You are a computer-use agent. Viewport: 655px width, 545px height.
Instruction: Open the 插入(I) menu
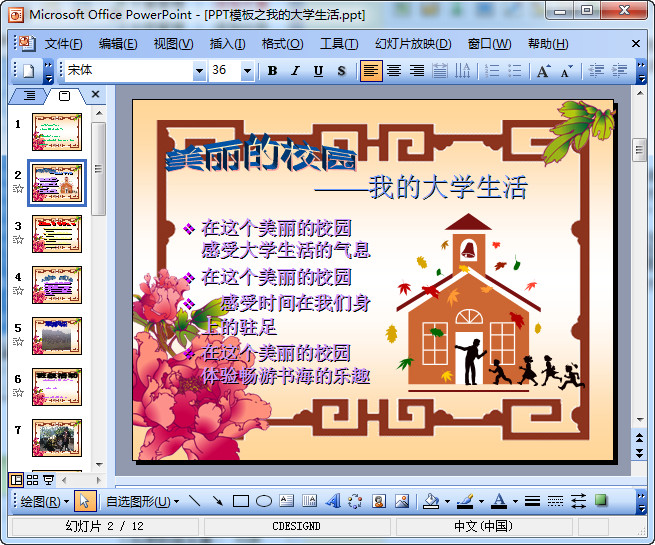coord(227,44)
